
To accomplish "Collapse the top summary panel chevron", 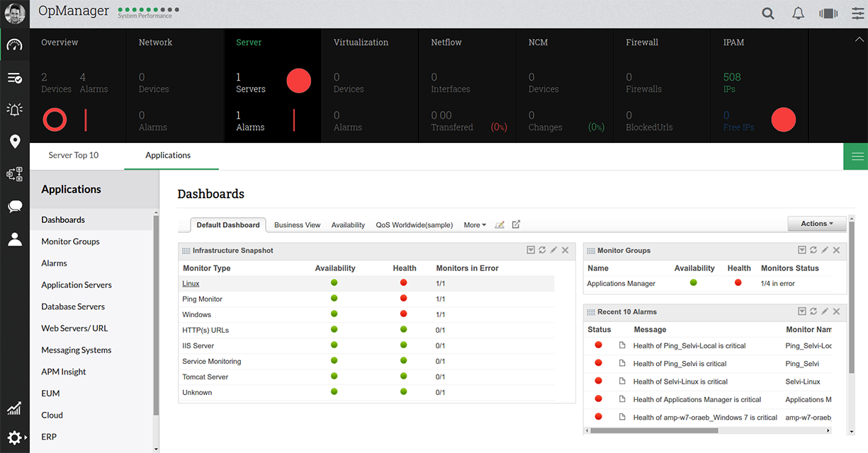I will pyautogui.click(x=859, y=40).
